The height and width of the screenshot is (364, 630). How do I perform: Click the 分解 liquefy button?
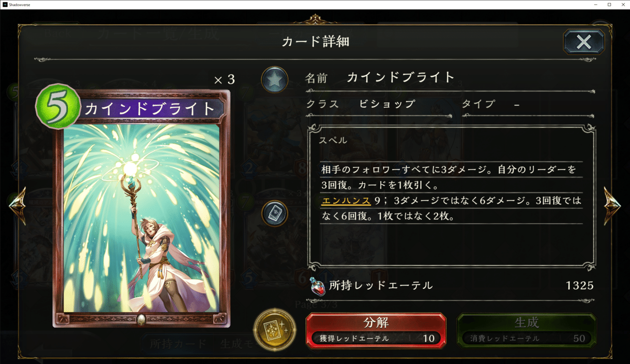[376, 331]
